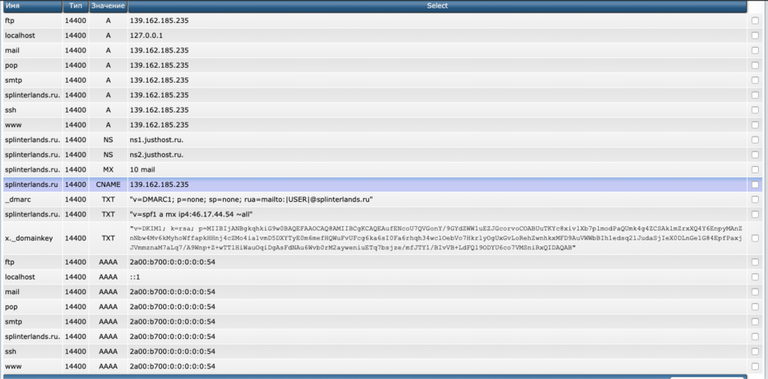Select the www A record checkbox
Image resolution: width=768 pixels, height=379 pixels.
pyautogui.click(x=755, y=125)
